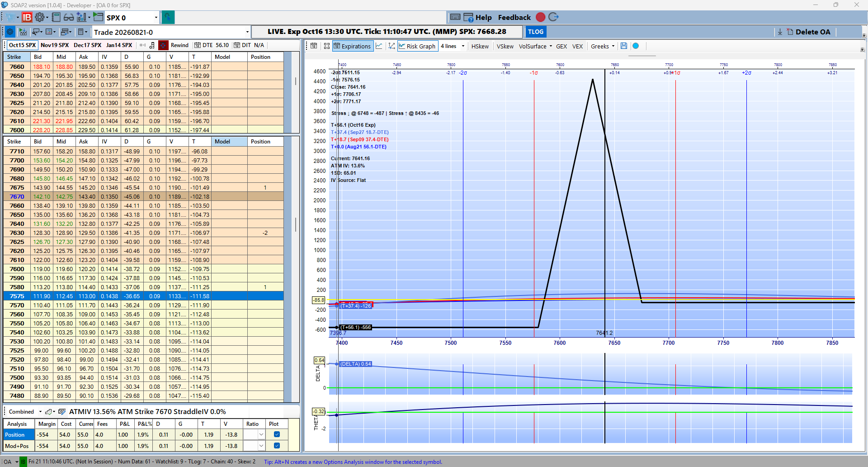Click the new chart analysis icon

click(x=81, y=17)
